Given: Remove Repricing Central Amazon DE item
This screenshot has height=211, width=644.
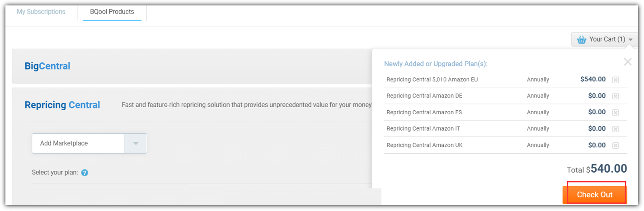Looking at the screenshot, I should click(x=616, y=96).
